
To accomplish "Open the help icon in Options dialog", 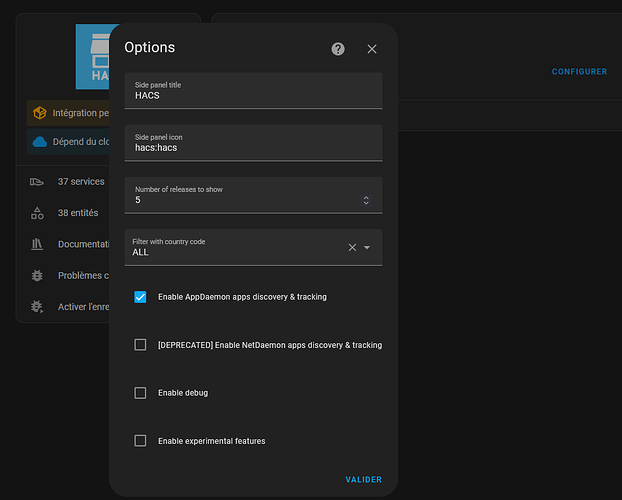I will point(338,49).
